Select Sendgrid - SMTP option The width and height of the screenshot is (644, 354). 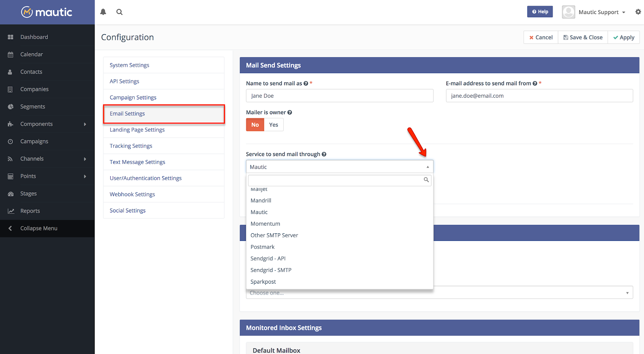[x=339, y=270]
